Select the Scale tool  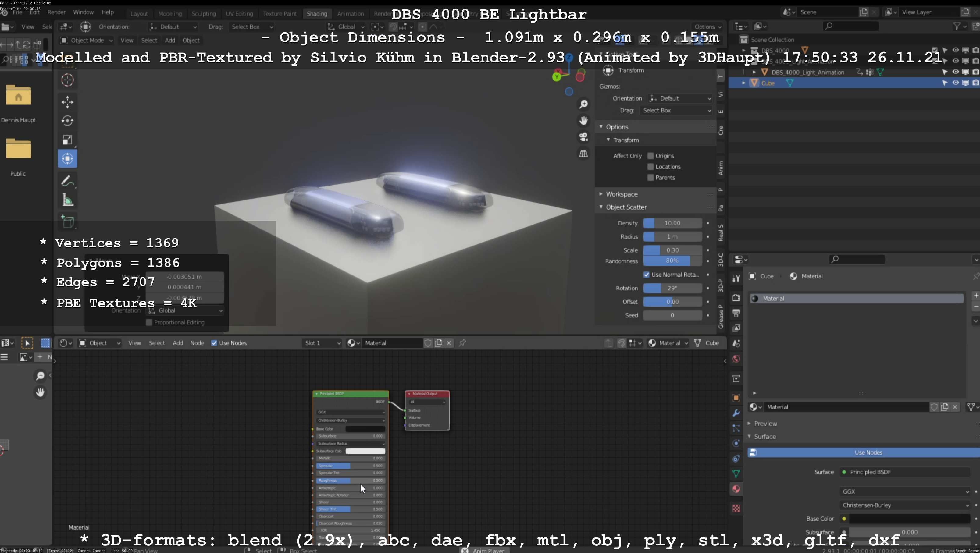[67, 140]
